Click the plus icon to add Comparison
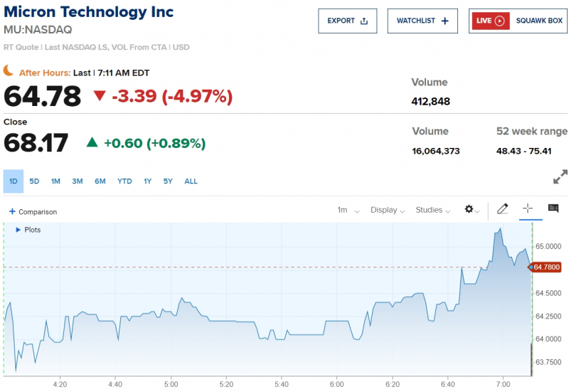 tap(11, 212)
